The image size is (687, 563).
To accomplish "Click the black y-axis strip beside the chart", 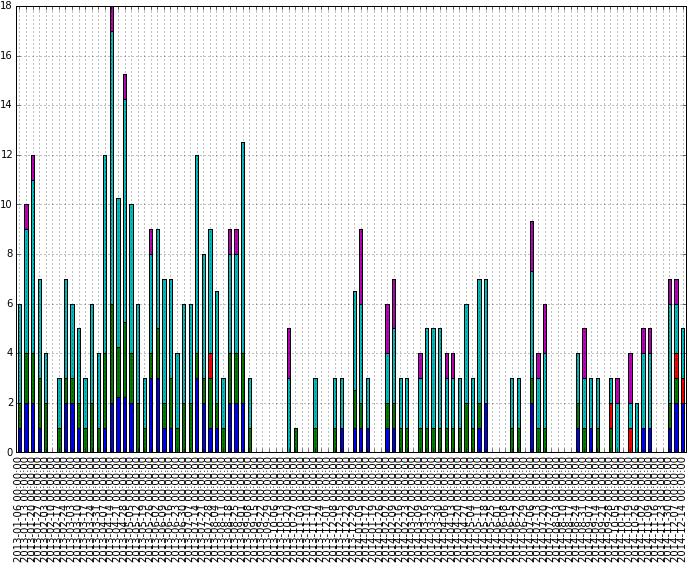I will click(x=7, y=230).
